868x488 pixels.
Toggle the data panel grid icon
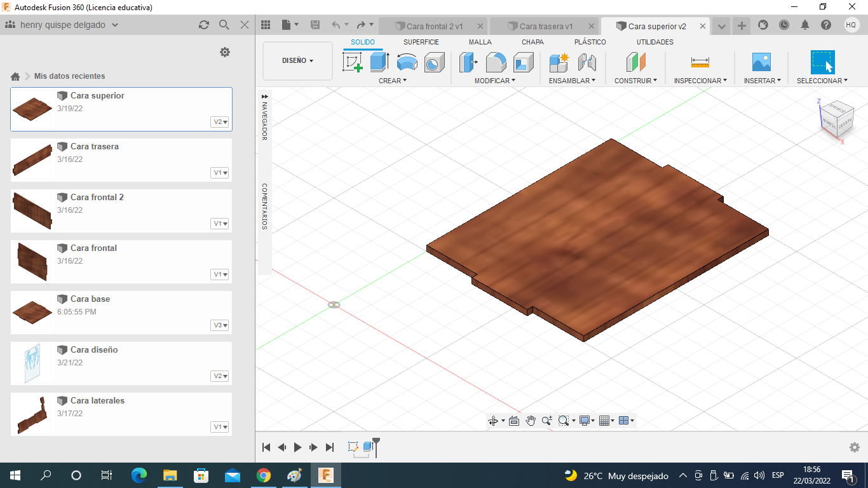[x=266, y=25]
